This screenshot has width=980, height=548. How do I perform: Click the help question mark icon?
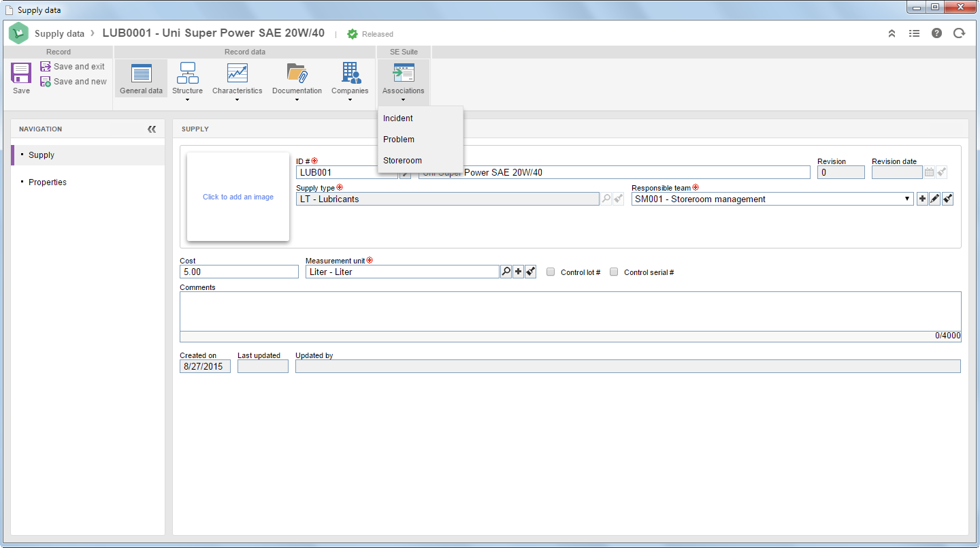(x=936, y=33)
